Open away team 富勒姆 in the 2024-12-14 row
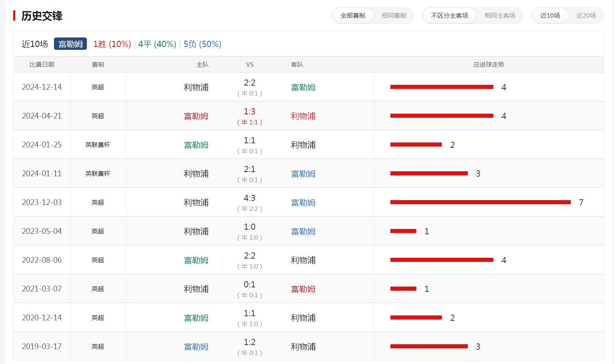614x364 pixels. 303,87
